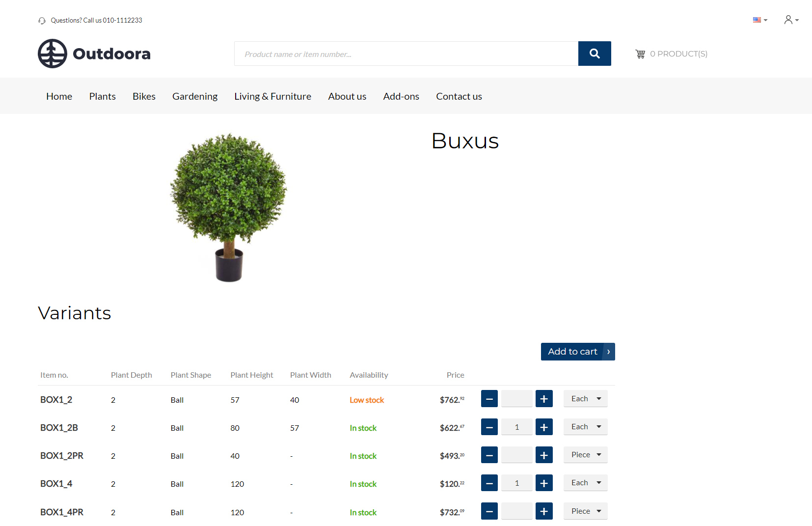The height and width of the screenshot is (526, 812).
Task: Click the Buxus product title
Action: click(465, 141)
